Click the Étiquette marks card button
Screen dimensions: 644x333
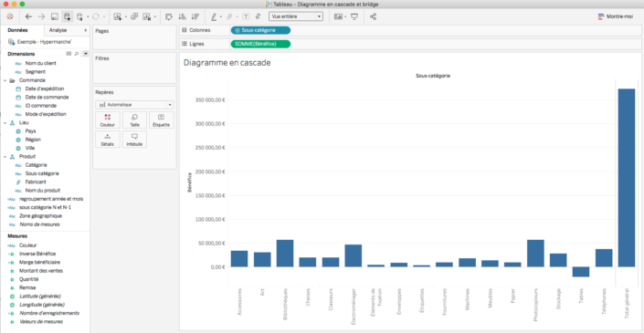pos(161,120)
